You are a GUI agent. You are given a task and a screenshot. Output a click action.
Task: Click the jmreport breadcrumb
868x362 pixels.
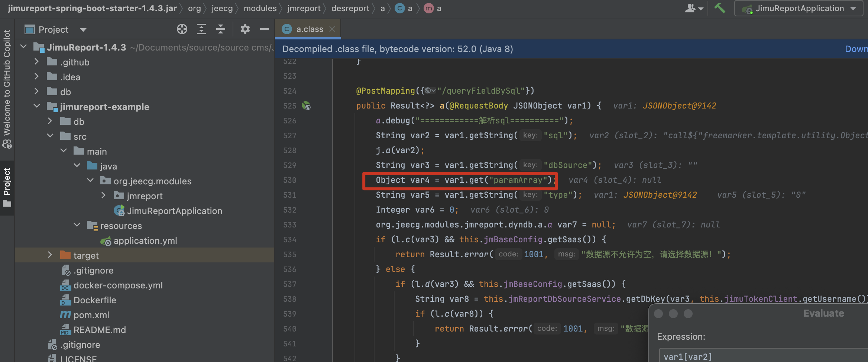pos(304,8)
